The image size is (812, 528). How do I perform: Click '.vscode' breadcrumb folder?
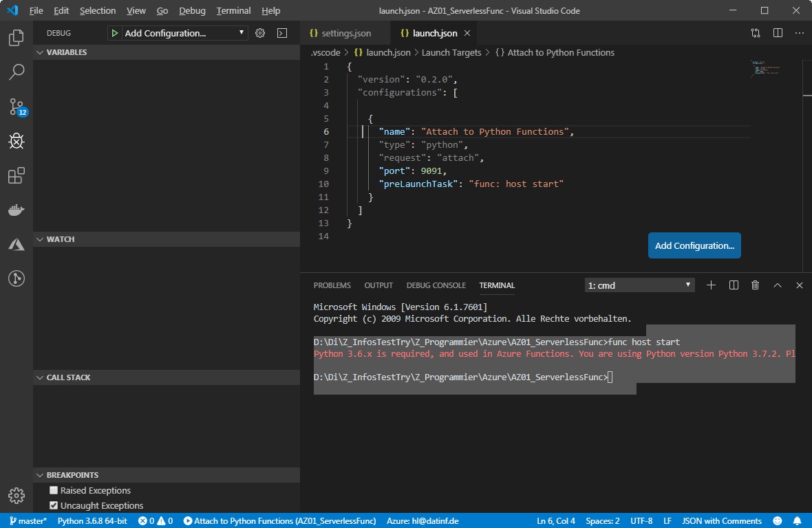pyautogui.click(x=325, y=53)
